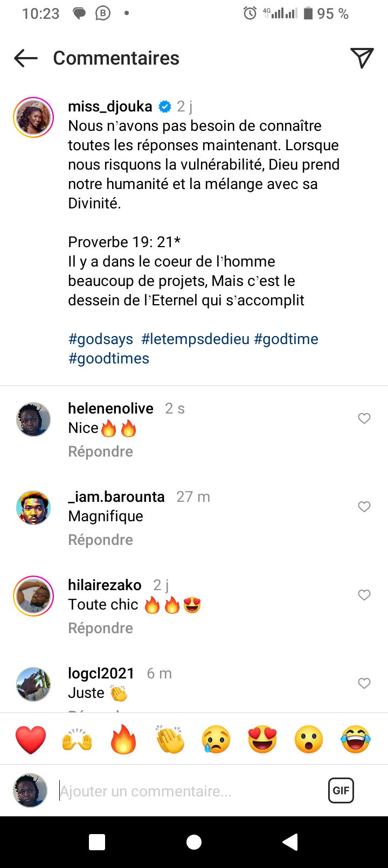
Task: Open the share/send paper plane icon
Action: pos(362,58)
